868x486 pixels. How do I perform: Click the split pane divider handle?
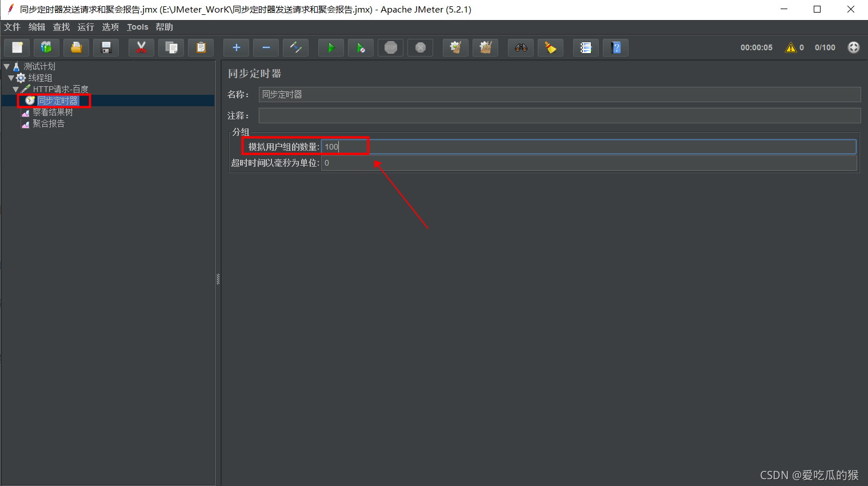pyautogui.click(x=218, y=279)
